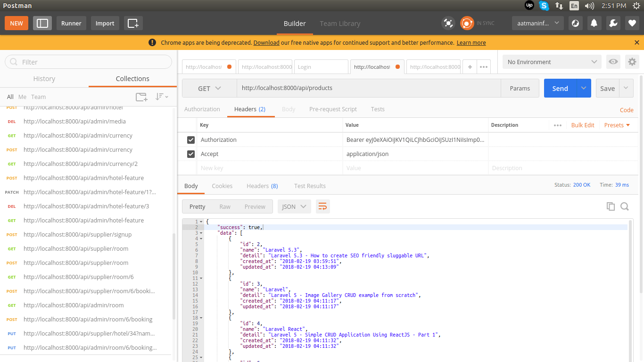Click the heart icon in header
644x362 pixels.
click(632, 23)
